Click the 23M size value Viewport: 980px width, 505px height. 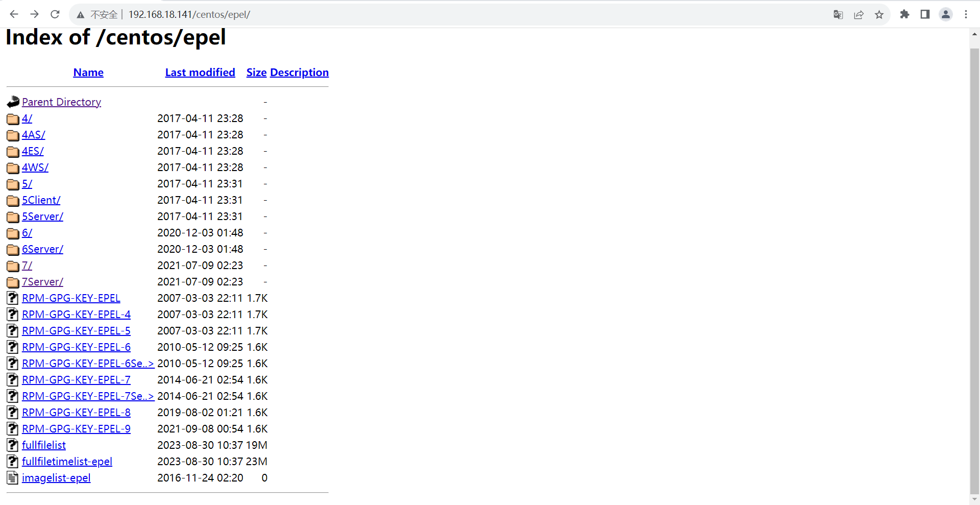(257, 462)
